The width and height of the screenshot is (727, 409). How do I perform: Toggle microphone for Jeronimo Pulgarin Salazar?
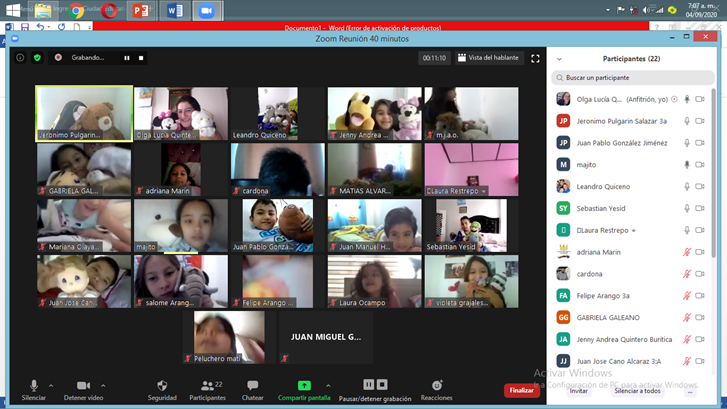point(687,121)
